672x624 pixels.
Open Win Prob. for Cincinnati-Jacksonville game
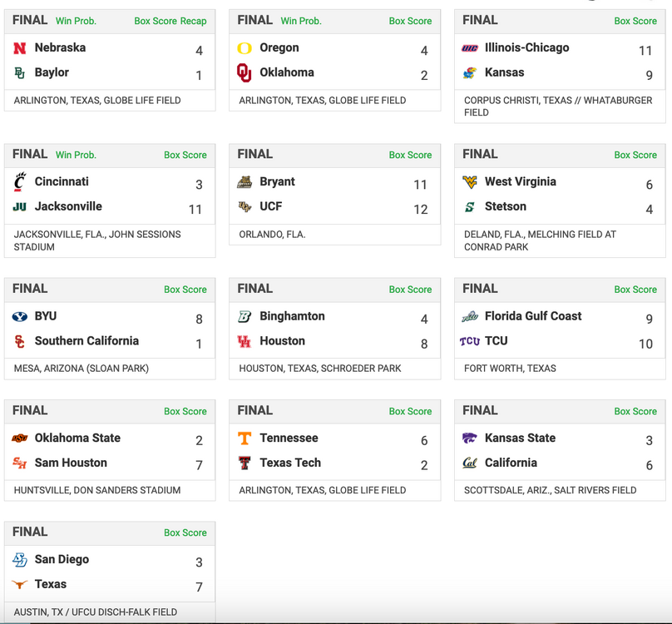coord(76,155)
